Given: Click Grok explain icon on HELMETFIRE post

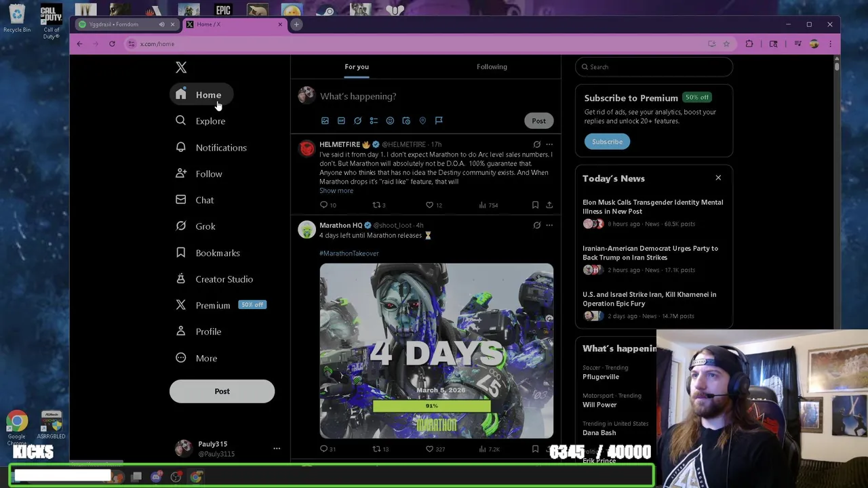Looking at the screenshot, I should 536,144.
